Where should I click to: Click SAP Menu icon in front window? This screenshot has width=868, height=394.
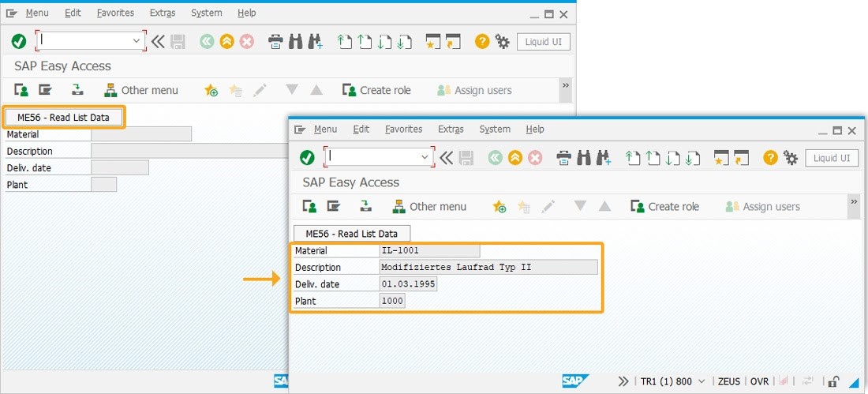pos(333,207)
